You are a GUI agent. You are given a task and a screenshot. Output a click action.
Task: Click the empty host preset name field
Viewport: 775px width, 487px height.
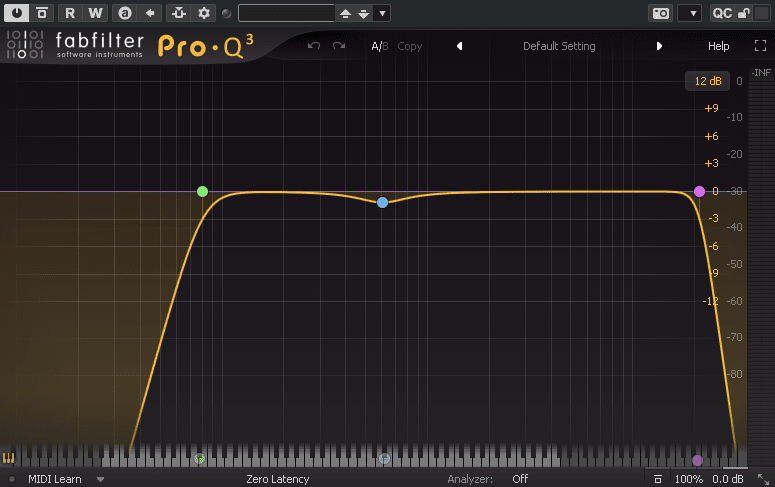pos(287,13)
